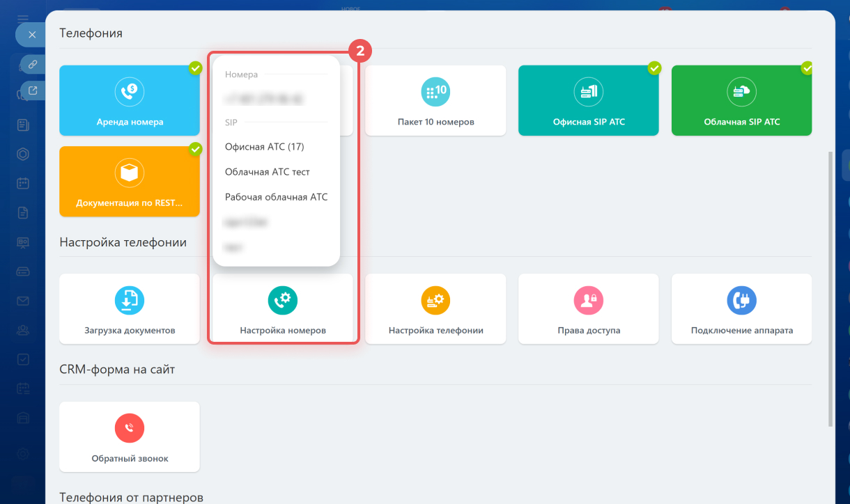
Task: Select Офисная АТС (17) from popup menu
Action: coord(264,147)
